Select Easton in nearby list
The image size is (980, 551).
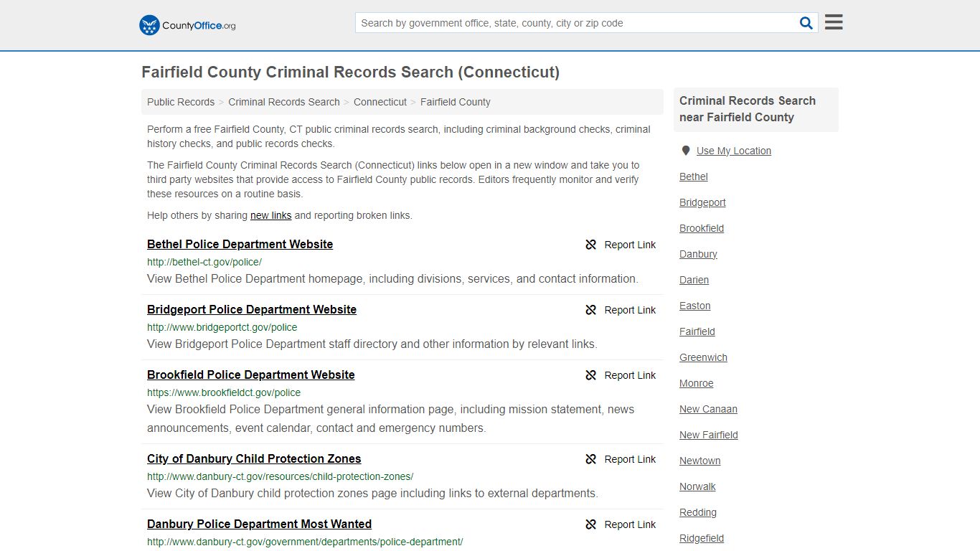pos(695,306)
